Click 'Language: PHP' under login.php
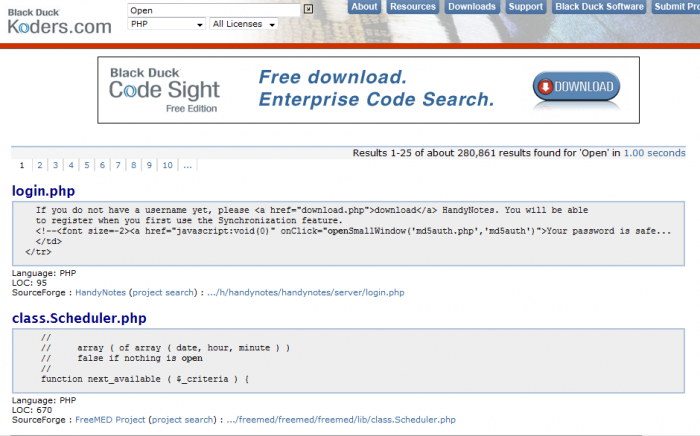Screen dimensions: 700x436 tap(44, 273)
